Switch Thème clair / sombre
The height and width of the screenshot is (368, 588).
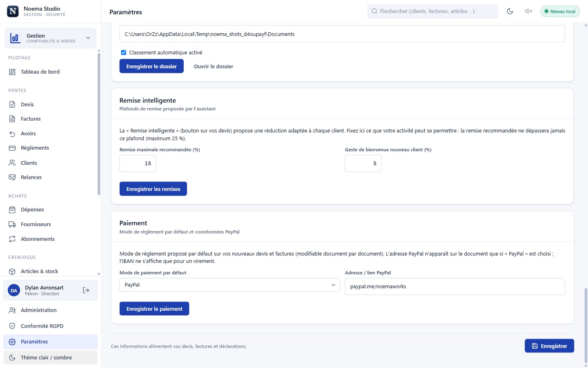pos(50,357)
